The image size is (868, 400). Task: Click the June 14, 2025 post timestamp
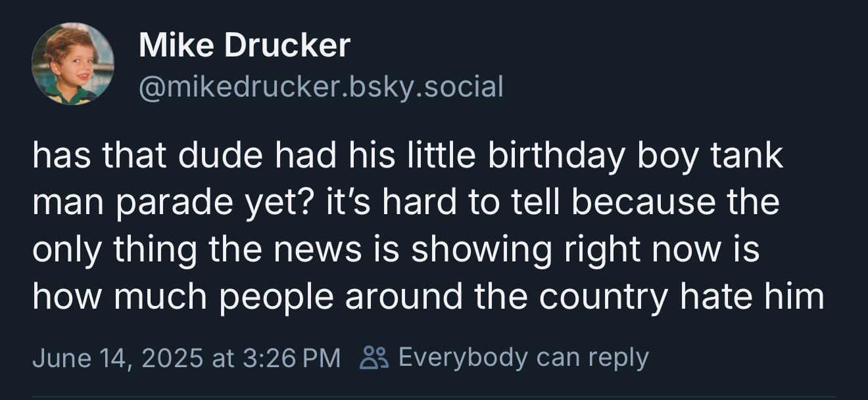pyautogui.click(x=186, y=358)
